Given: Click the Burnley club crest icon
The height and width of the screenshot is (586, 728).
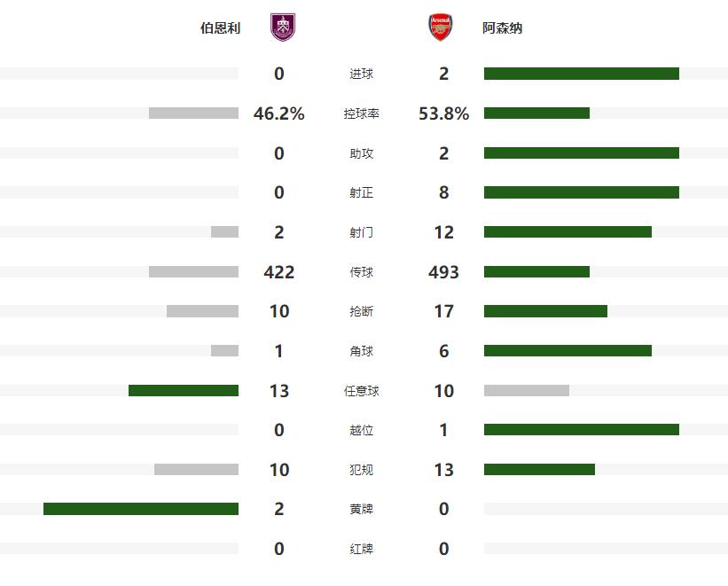Looking at the screenshot, I should tap(283, 27).
